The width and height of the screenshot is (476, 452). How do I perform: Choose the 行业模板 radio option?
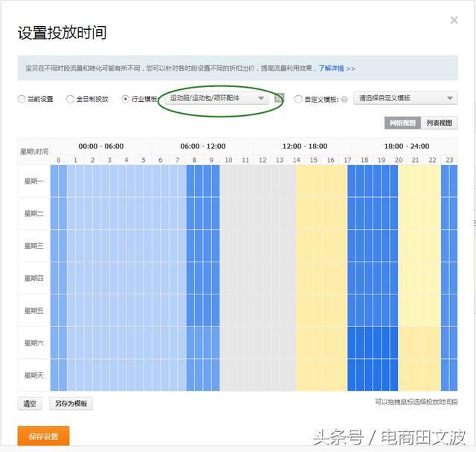point(125,99)
